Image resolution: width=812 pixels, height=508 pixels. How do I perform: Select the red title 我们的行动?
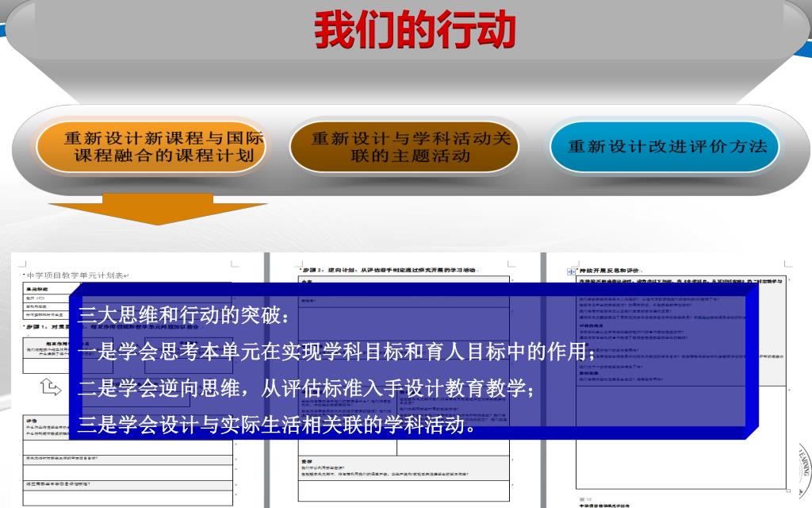[415, 30]
